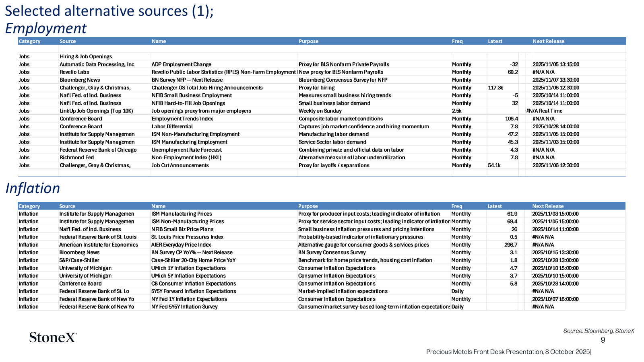Viewport: 644px width, 362px height.
Task: Click "Proxy for layoffs / separations"
Action: [x=334, y=165]
